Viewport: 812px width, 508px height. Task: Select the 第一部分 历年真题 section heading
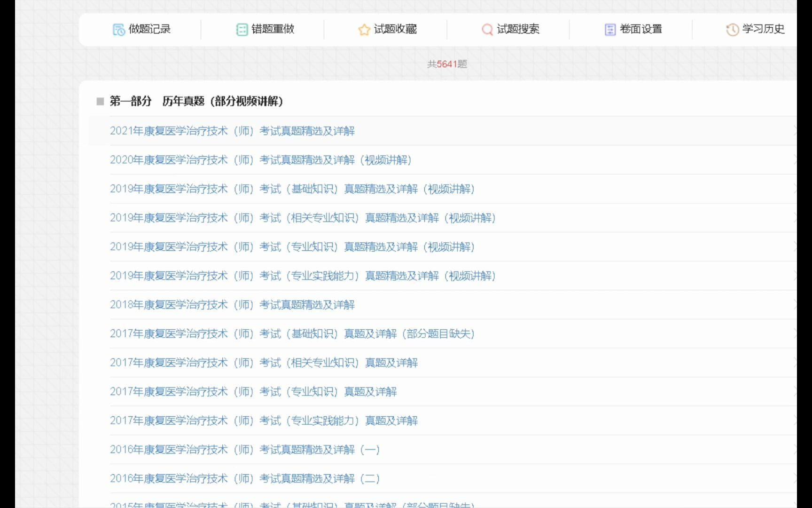(x=196, y=101)
